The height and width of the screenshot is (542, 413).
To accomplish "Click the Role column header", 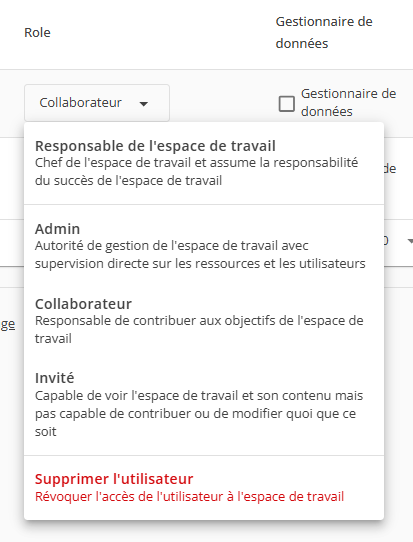I will click(x=37, y=32).
